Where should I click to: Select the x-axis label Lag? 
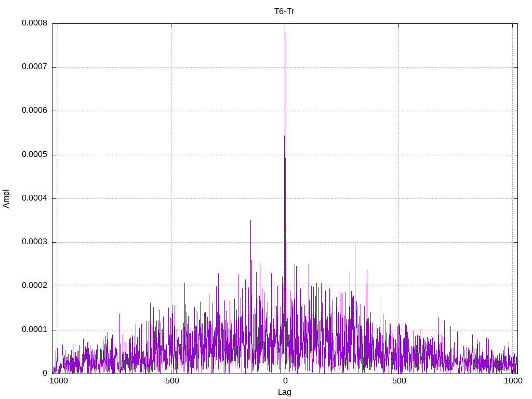click(284, 392)
